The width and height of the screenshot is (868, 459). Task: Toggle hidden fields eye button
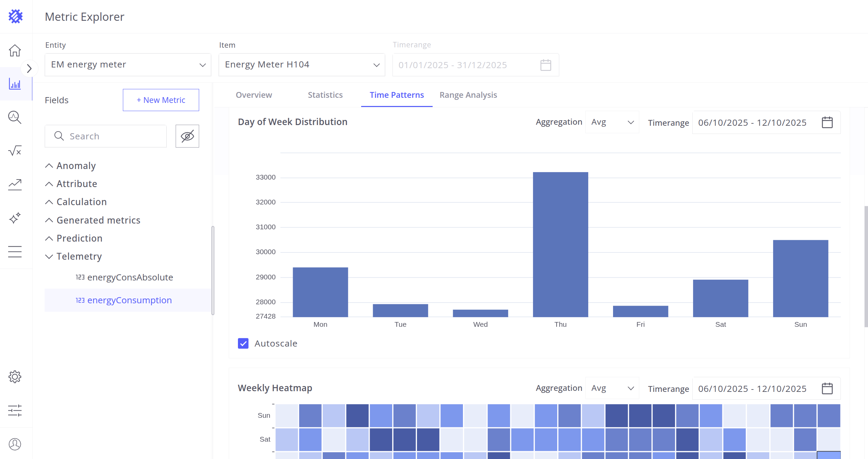pos(187,136)
